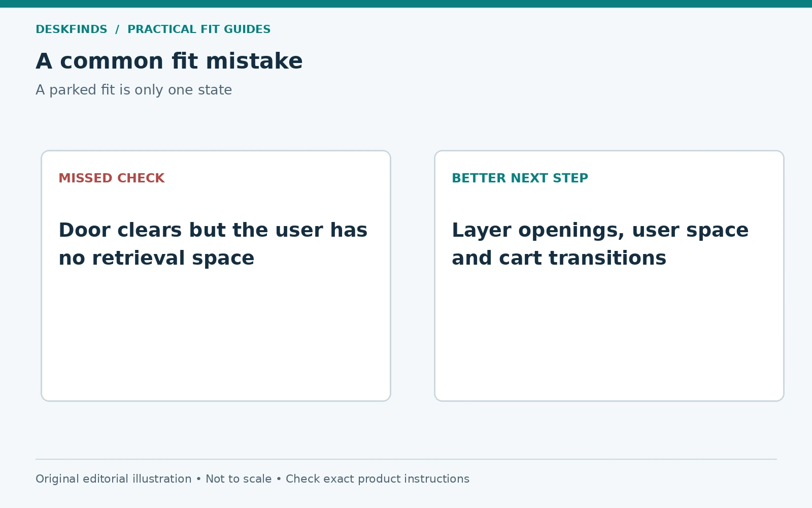Click the MISSED CHECK label

click(x=112, y=178)
